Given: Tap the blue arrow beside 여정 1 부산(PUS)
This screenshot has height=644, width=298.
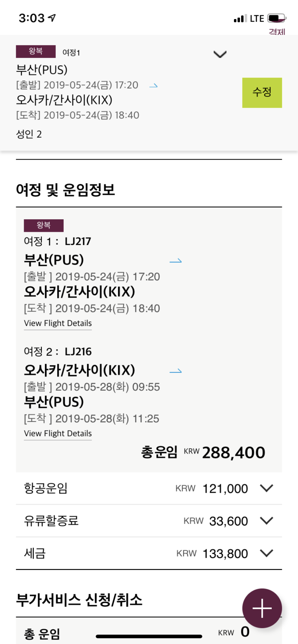Looking at the screenshot, I should click(x=176, y=261).
